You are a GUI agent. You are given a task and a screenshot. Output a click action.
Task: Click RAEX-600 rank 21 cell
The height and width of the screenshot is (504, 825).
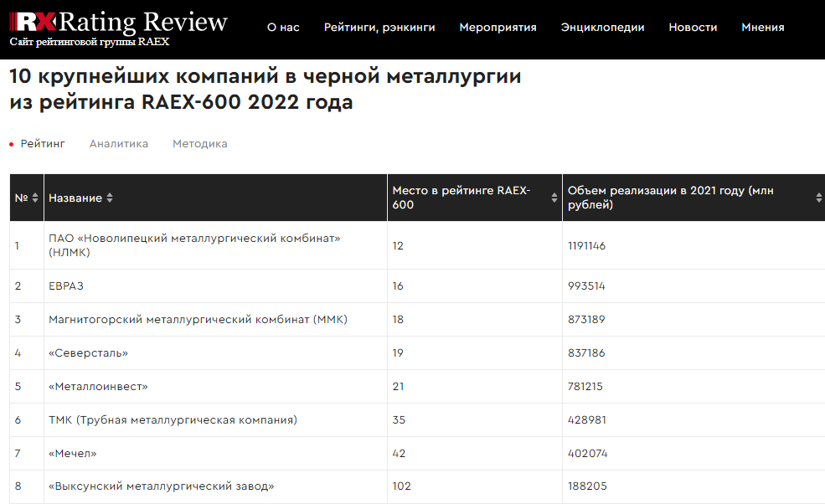point(475,386)
